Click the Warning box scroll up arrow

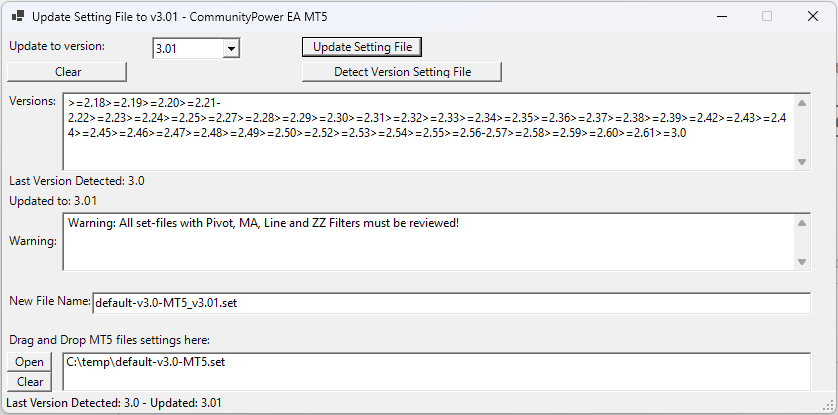(x=802, y=223)
